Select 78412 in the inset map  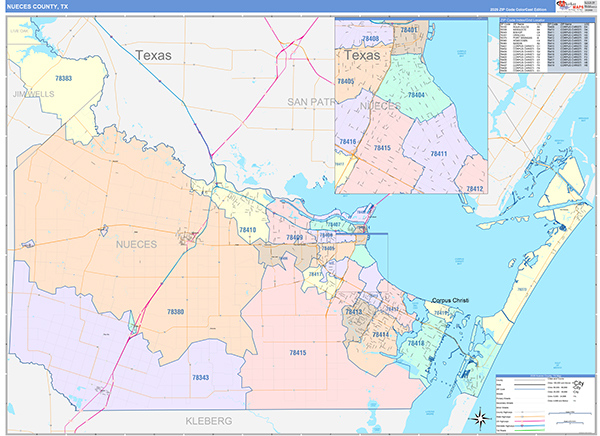tap(474, 189)
